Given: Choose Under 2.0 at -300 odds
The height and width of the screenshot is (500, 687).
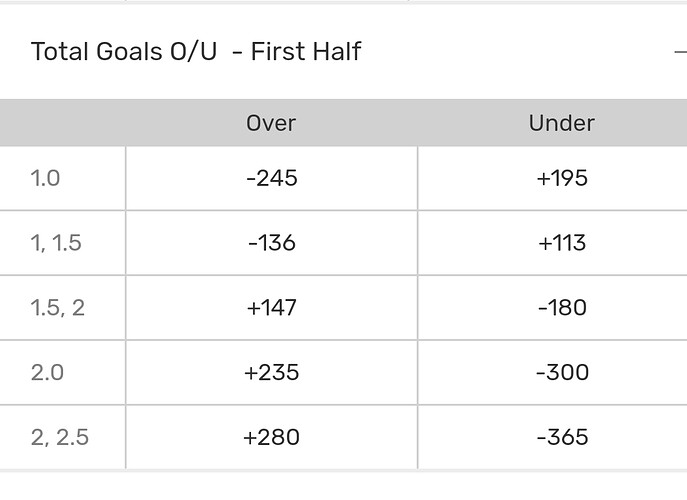Looking at the screenshot, I should [x=562, y=372].
